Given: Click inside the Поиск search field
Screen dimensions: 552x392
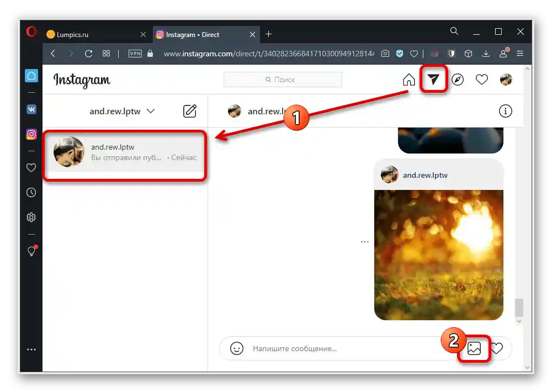Looking at the screenshot, I should tap(283, 79).
